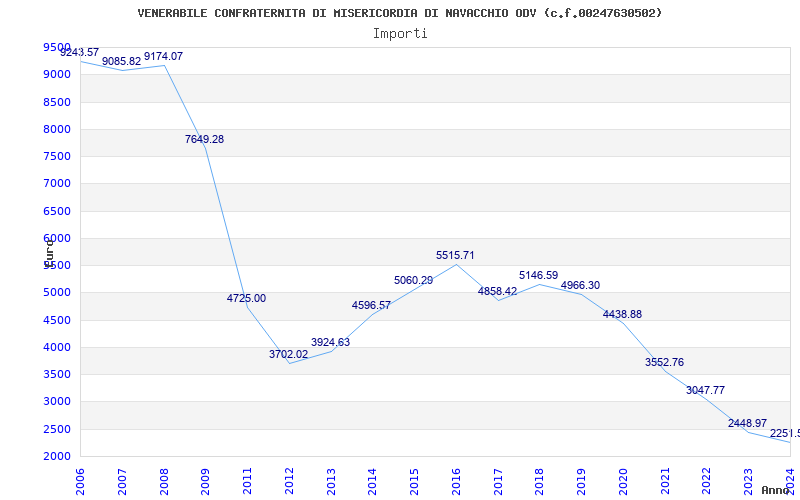Click the 2011 x-axis year label
800x500 pixels.
[247, 482]
